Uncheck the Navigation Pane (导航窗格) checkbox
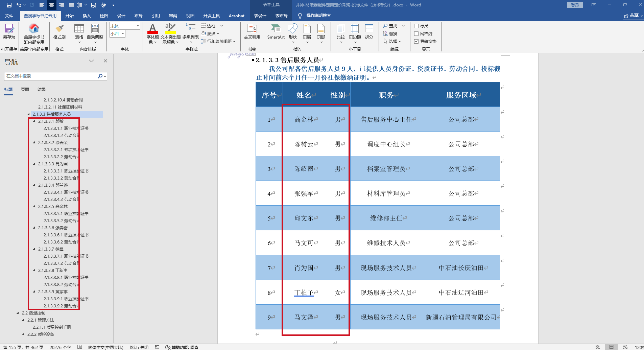The height and width of the screenshot is (350, 644). [x=416, y=42]
